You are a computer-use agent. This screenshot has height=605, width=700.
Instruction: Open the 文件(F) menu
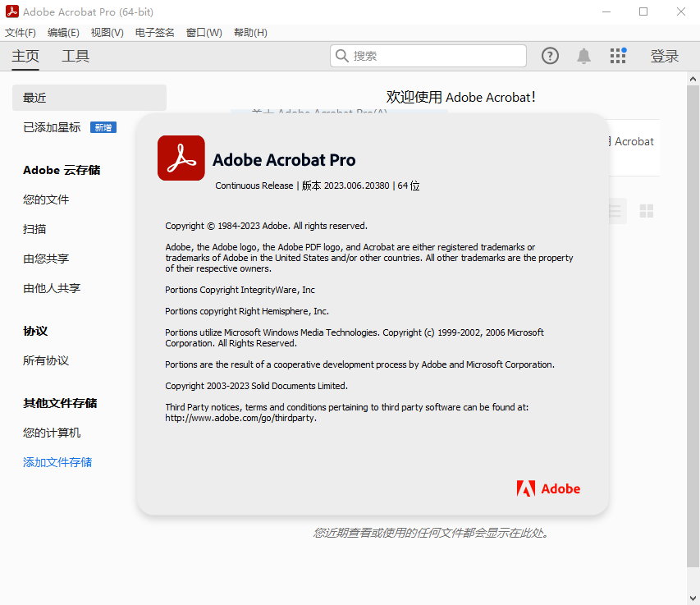point(21,33)
